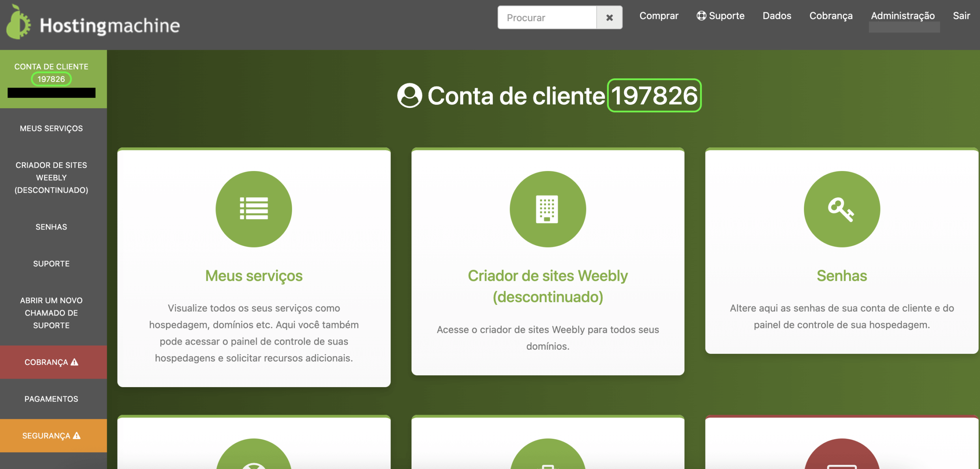Open the Suporte top menu
Image resolution: width=980 pixels, height=469 pixels.
(720, 16)
